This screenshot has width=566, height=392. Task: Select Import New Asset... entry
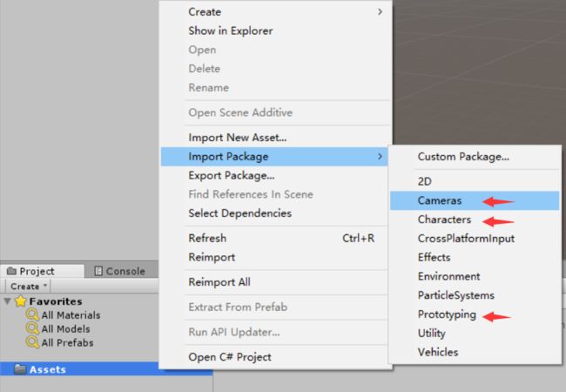click(276, 138)
